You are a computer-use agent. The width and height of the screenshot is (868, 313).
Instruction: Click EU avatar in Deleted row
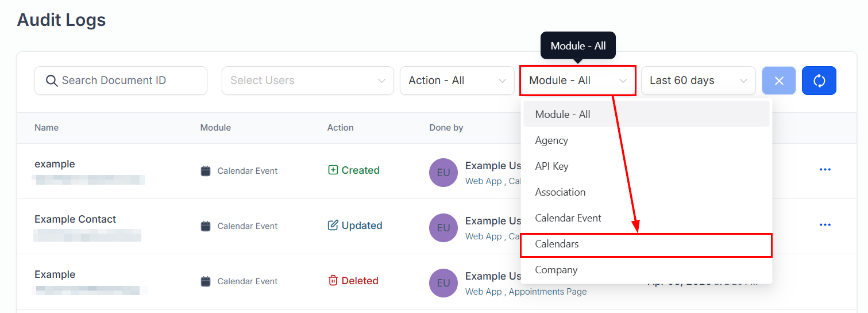pyautogui.click(x=443, y=283)
